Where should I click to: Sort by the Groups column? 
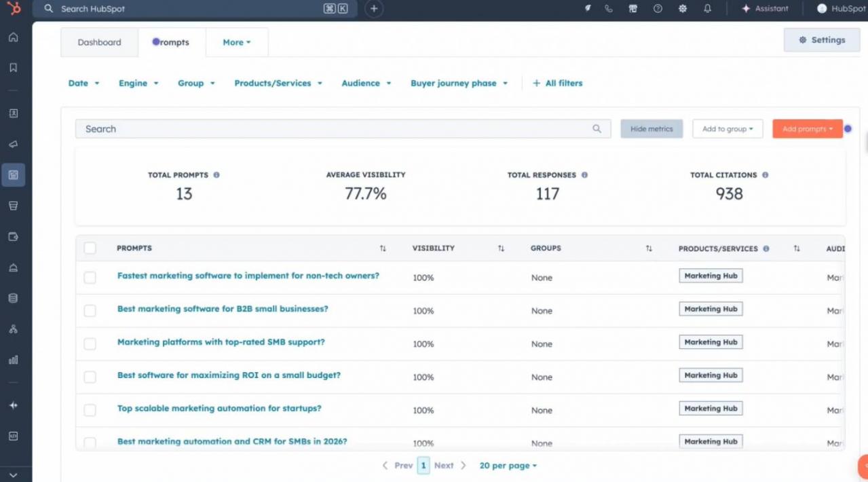[x=649, y=248]
